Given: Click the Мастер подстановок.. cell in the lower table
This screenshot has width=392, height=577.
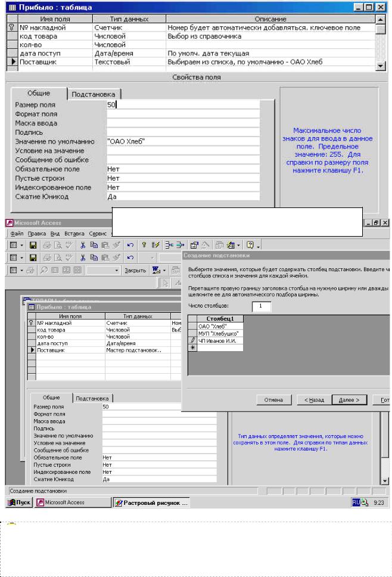Looking at the screenshot, I should (138, 350).
